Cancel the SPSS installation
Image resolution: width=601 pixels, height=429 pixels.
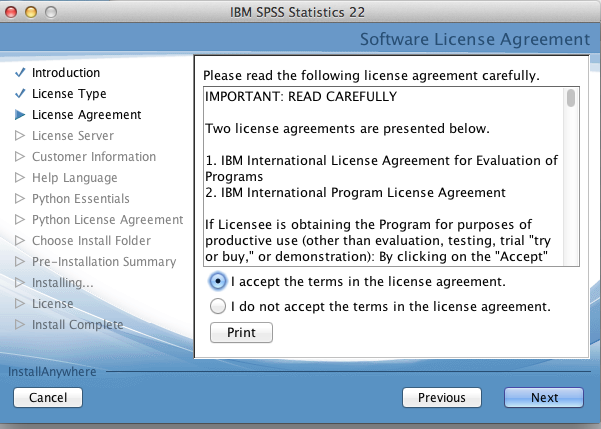click(x=48, y=398)
